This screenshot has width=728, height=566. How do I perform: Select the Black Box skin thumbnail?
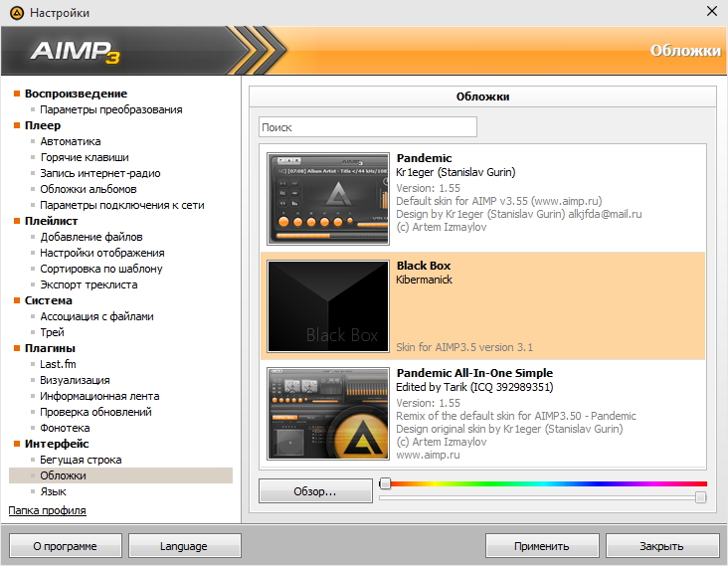click(x=328, y=306)
